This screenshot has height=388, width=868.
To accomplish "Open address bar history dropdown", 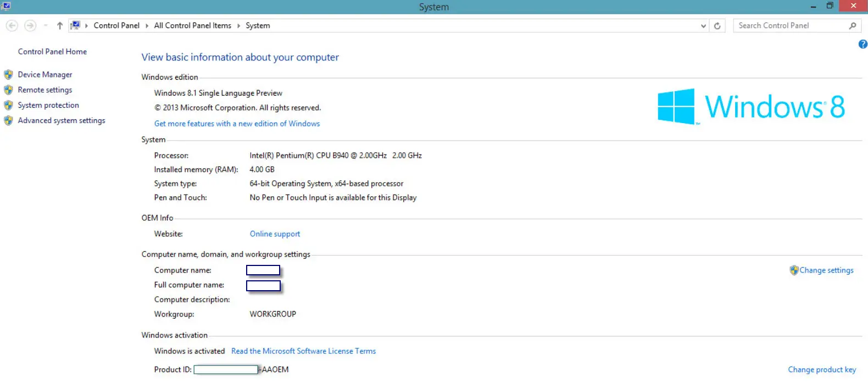I will coord(703,26).
